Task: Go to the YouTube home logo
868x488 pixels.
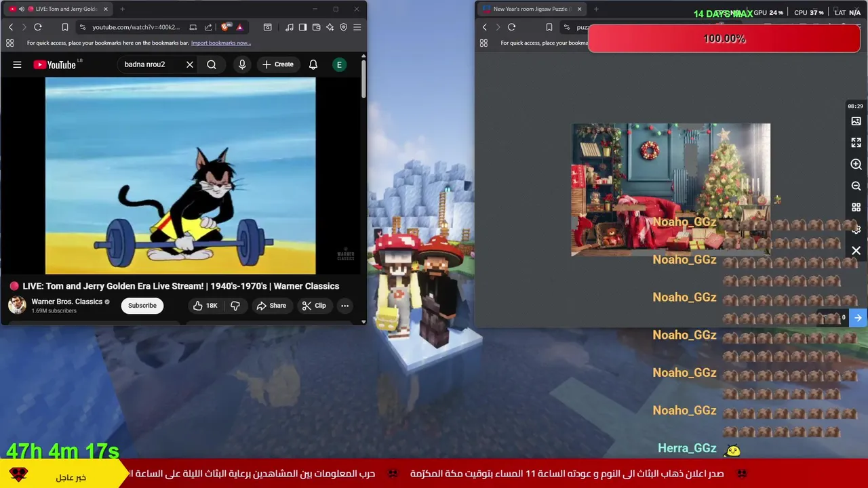Action: pos(54,64)
